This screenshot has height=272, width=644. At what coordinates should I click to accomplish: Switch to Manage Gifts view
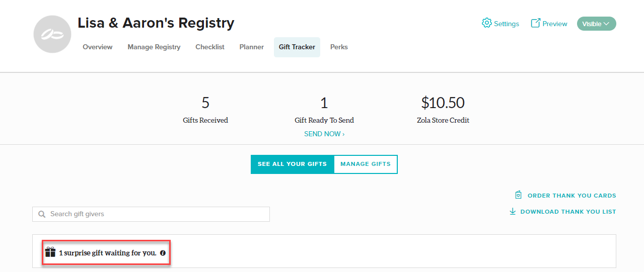point(365,164)
